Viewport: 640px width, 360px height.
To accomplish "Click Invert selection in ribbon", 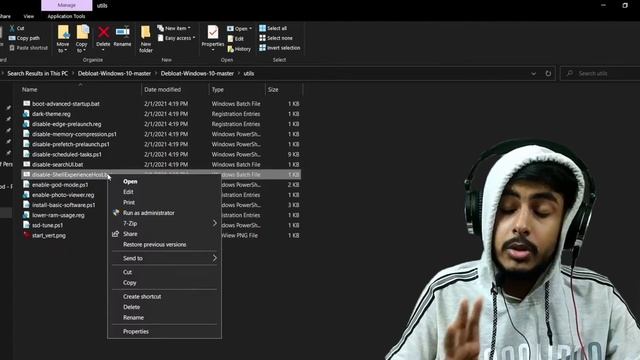I will [280, 48].
